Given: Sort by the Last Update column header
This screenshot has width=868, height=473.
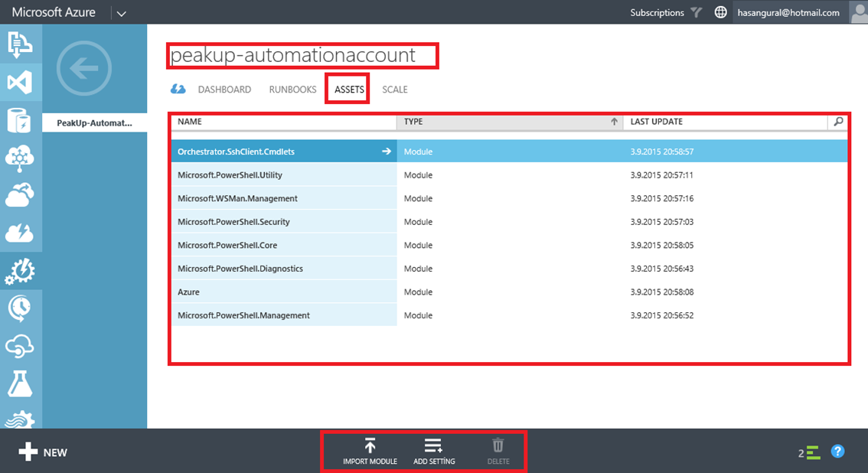Looking at the screenshot, I should click(x=725, y=122).
